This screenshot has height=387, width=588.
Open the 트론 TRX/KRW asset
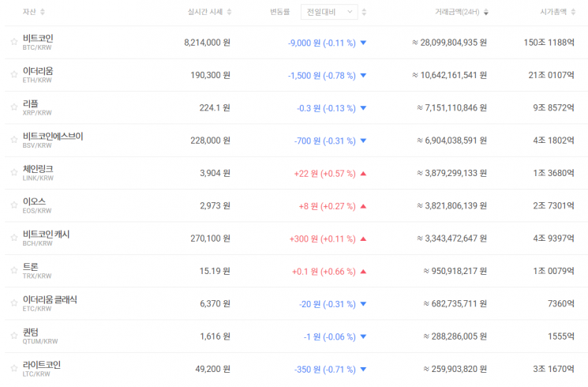(37, 271)
